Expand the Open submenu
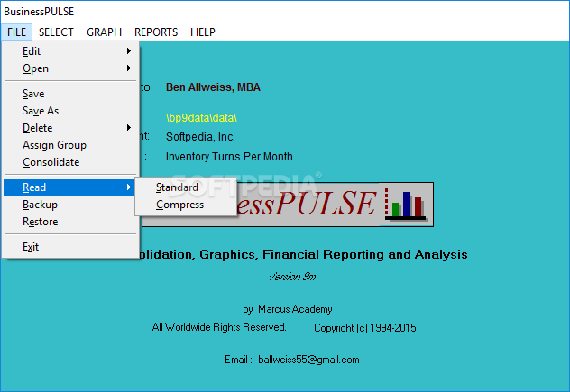The height and width of the screenshot is (392, 570). (69, 68)
